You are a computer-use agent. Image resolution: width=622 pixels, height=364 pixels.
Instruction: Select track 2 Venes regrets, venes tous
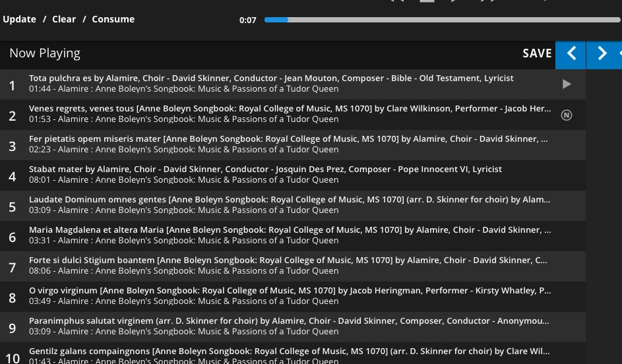coord(293,115)
